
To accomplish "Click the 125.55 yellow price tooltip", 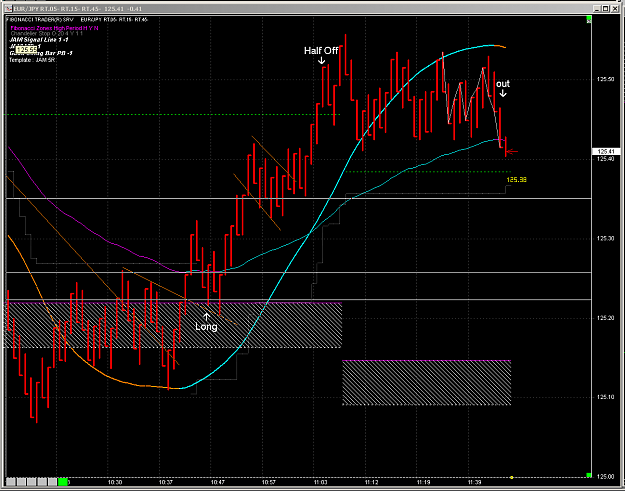I will pyautogui.click(x=27, y=49).
